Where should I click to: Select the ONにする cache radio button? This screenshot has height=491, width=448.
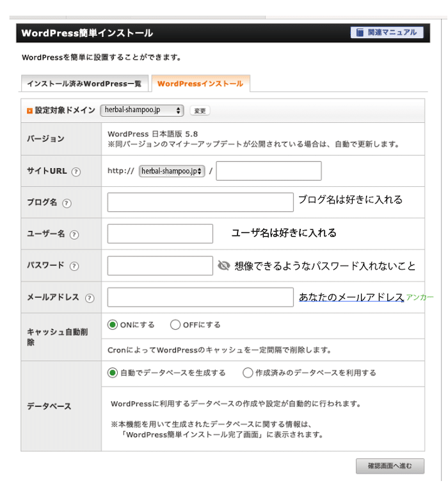(x=113, y=325)
